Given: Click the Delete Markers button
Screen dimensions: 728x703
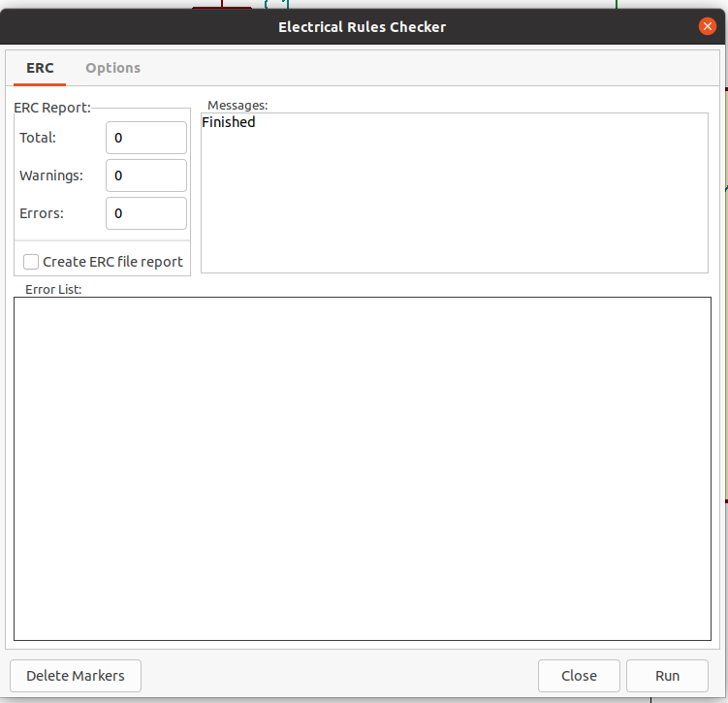Looking at the screenshot, I should 76,676.
